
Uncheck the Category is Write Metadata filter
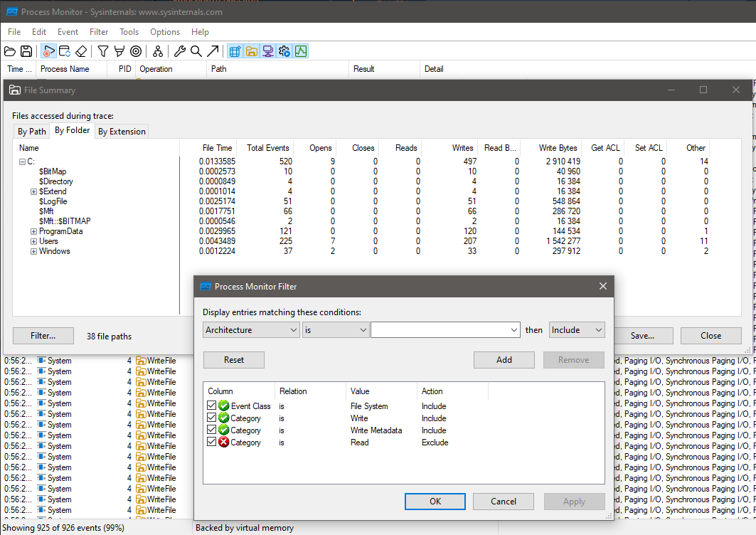pyautogui.click(x=211, y=430)
